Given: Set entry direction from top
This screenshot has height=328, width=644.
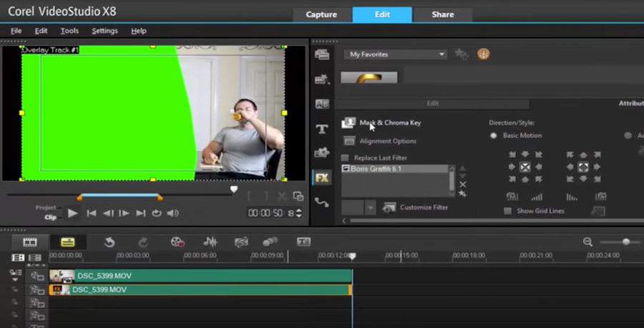Looking at the screenshot, I should pyautogui.click(x=525, y=155).
